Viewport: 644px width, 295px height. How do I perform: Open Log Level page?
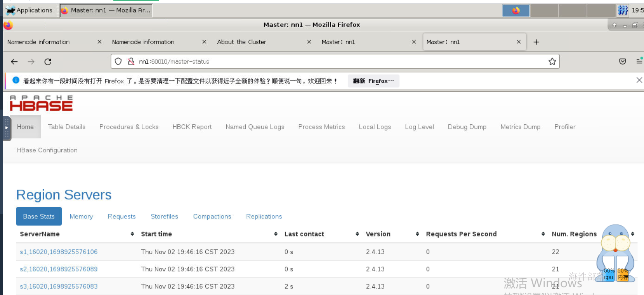(x=419, y=127)
